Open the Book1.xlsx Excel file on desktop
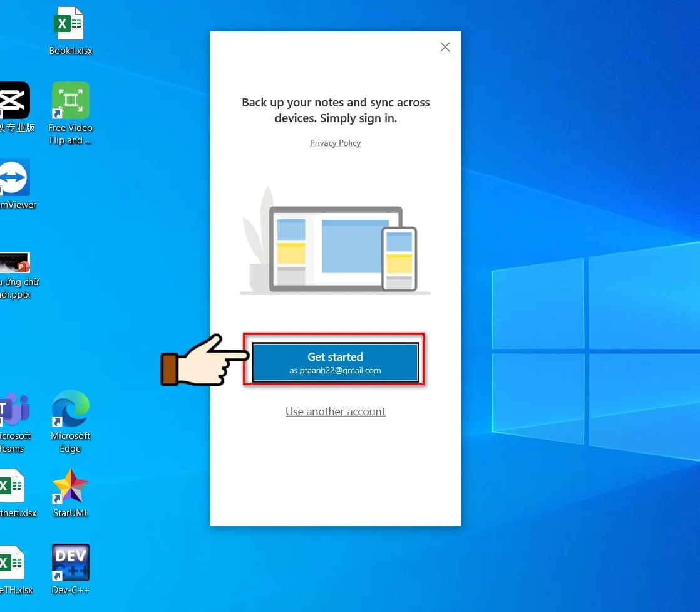700x612 pixels. coord(69,25)
